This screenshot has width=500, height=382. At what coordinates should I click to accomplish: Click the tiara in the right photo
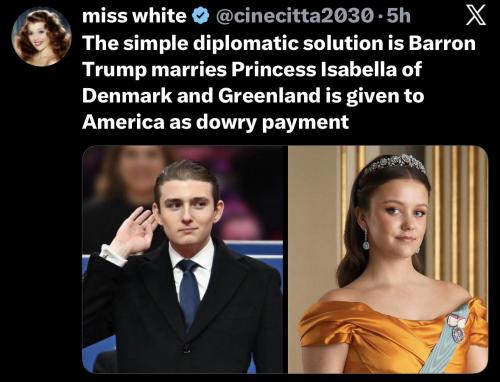click(395, 164)
